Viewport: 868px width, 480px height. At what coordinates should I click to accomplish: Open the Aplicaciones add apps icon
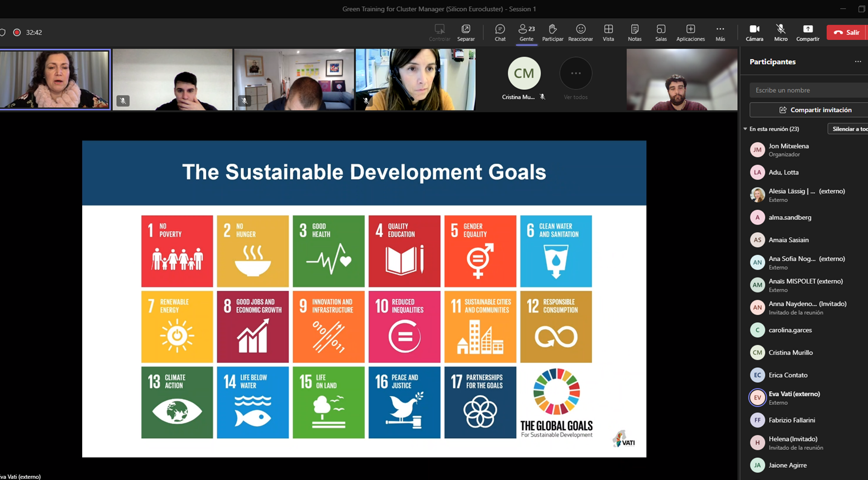(690, 32)
